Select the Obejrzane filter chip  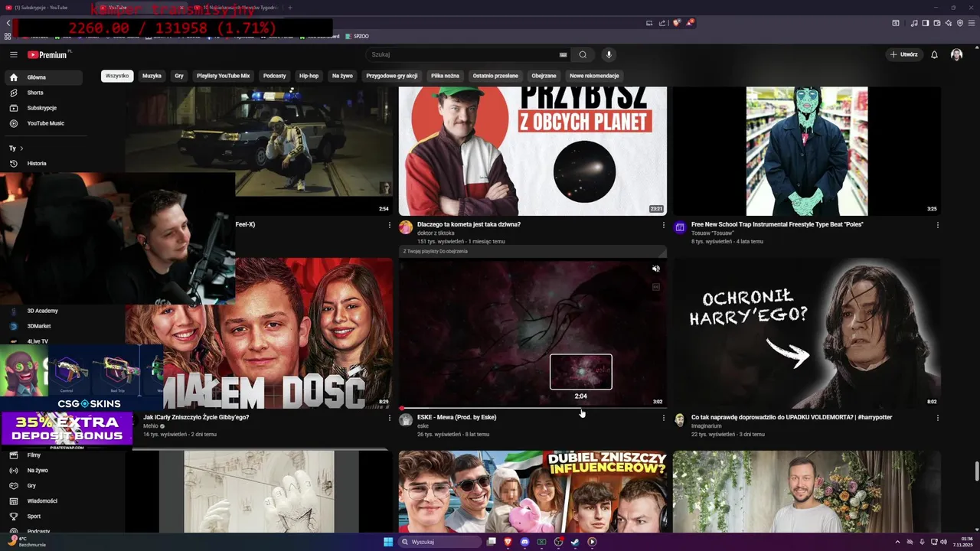tap(544, 76)
